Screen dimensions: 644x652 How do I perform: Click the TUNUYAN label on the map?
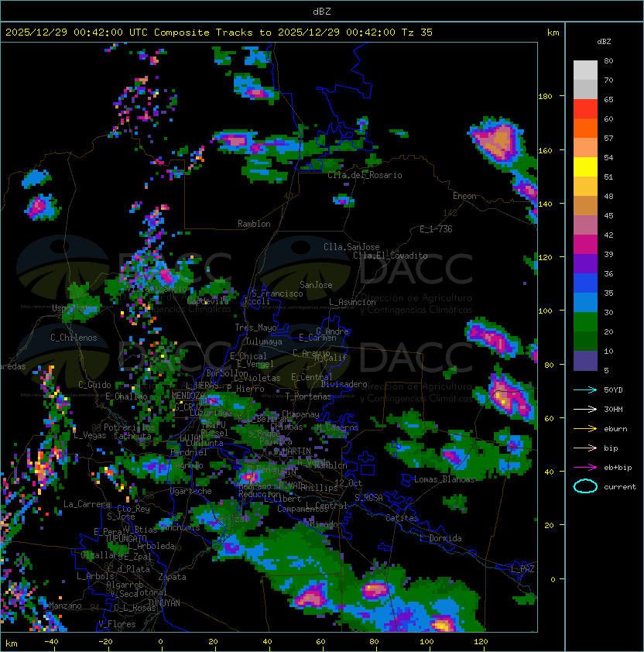pos(164,602)
